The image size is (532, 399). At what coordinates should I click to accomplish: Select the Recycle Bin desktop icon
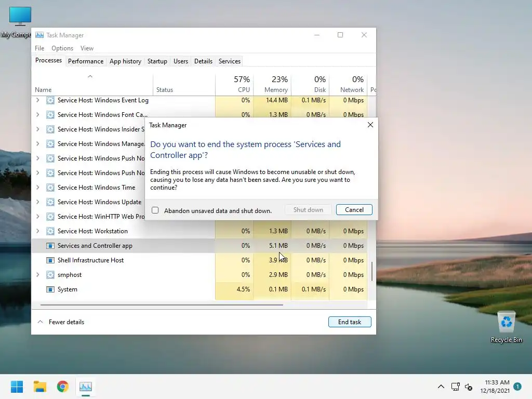tap(506, 327)
